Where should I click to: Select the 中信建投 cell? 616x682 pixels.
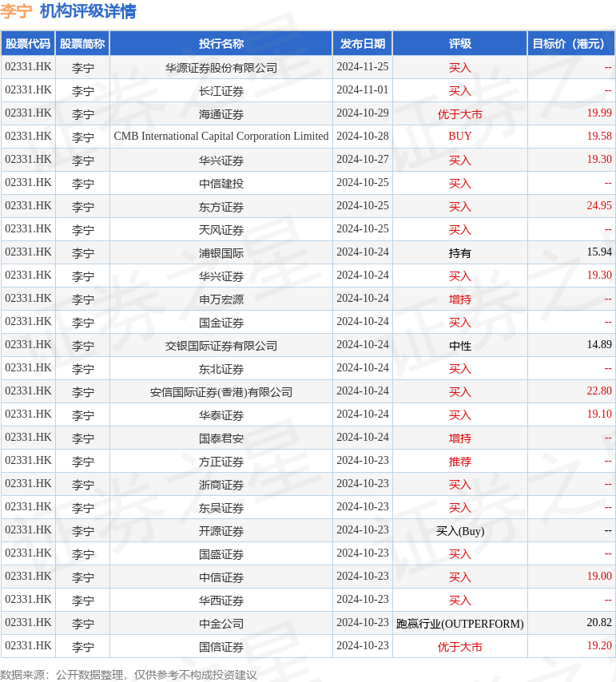pos(221,184)
